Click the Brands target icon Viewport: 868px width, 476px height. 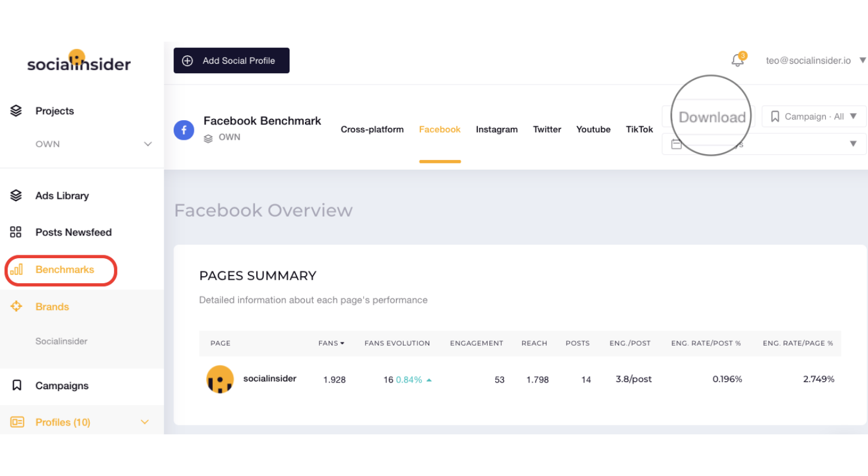[x=16, y=306]
